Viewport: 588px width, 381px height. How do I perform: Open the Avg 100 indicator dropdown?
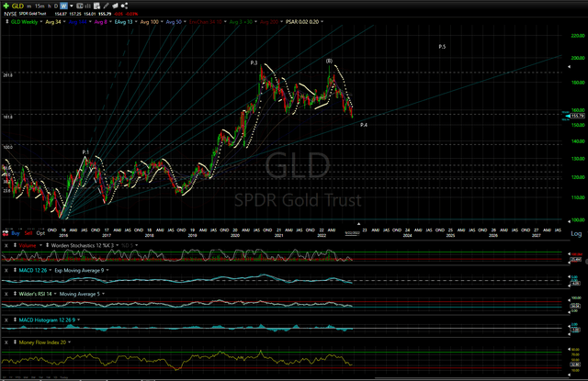click(162, 22)
